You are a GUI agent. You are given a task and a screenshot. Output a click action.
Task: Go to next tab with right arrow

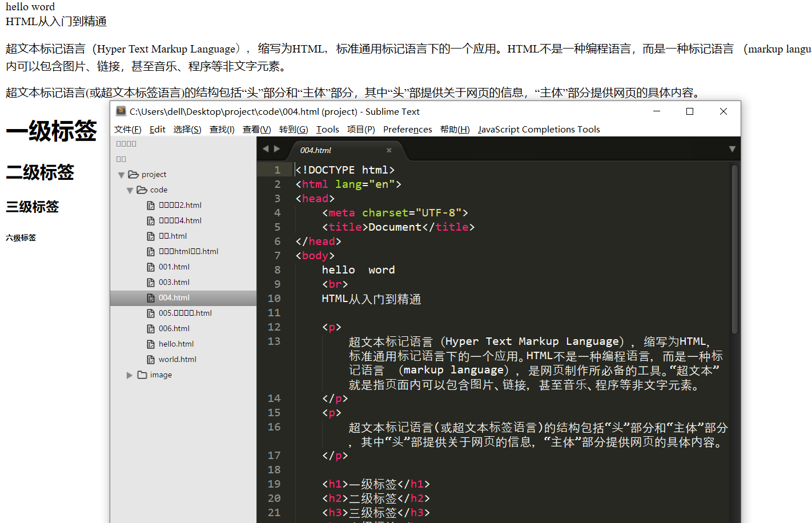[277, 149]
